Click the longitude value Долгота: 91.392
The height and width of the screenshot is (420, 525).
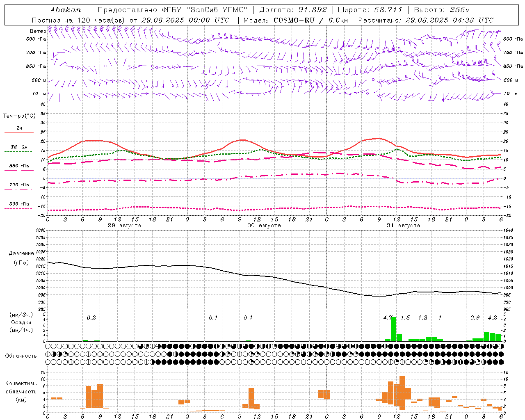coord(293,10)
